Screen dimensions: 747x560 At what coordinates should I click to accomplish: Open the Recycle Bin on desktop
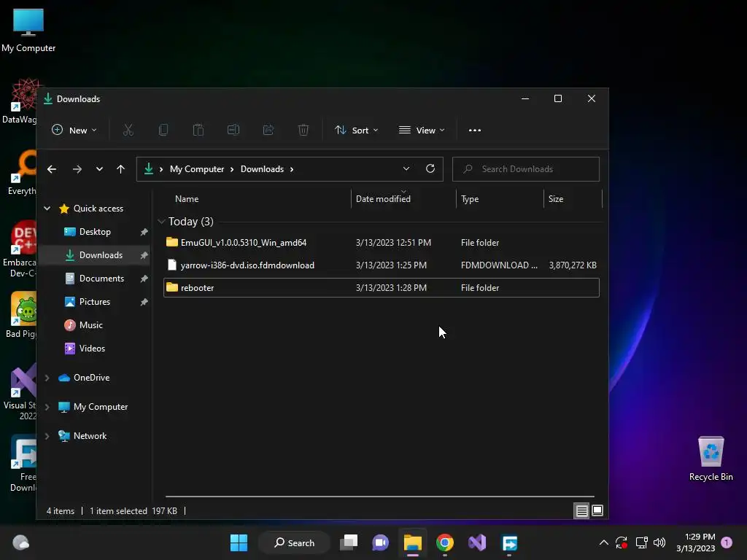point(711,458)
